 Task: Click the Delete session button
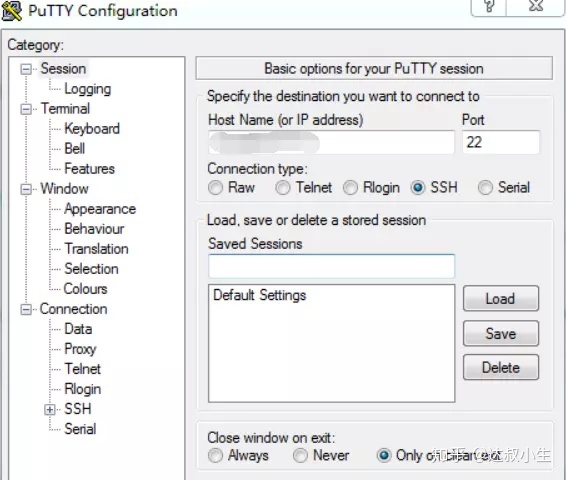pos(501,367)
